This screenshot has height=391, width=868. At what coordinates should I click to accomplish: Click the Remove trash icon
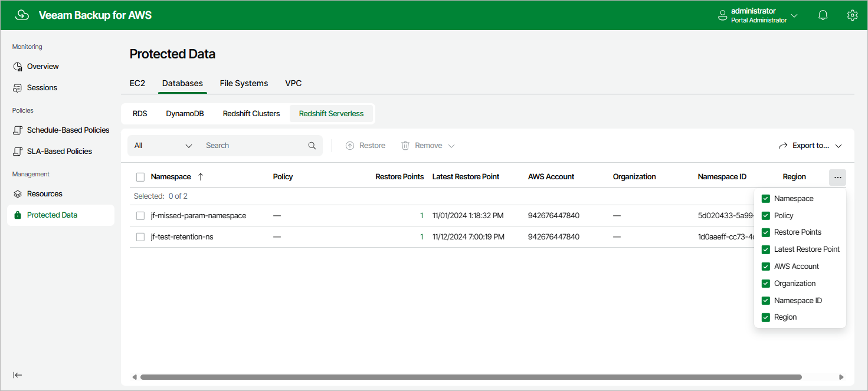point(405,146)
